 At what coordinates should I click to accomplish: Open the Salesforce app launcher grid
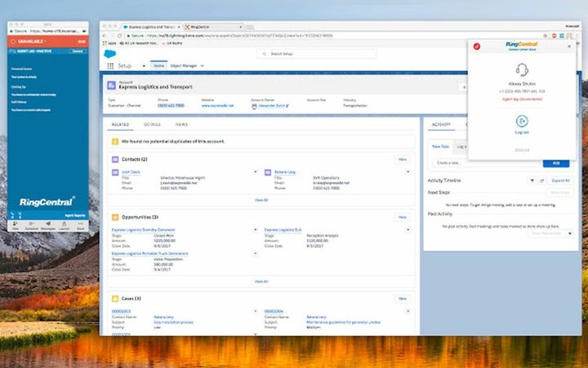tap(110, 65)
